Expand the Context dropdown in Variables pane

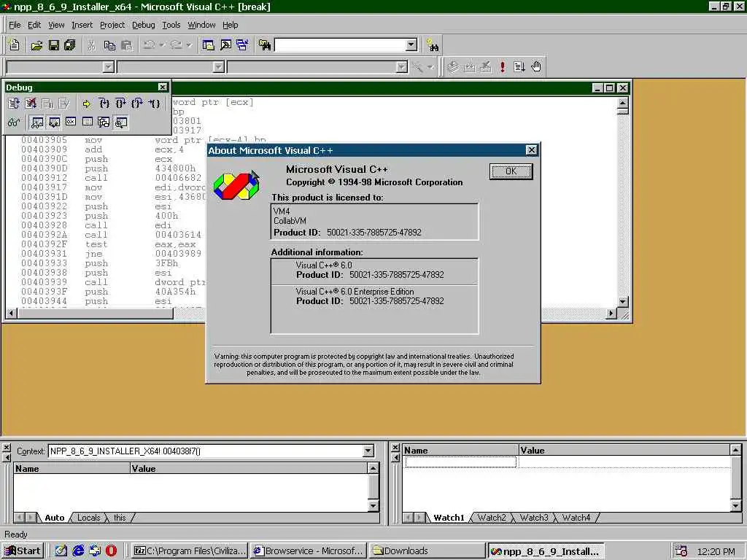pos(368,451)
